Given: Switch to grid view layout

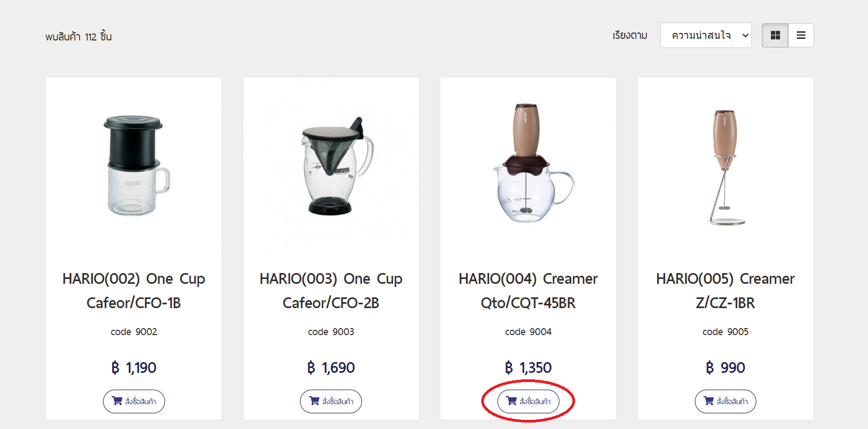Looking at the screenshot, I should 775,35.
